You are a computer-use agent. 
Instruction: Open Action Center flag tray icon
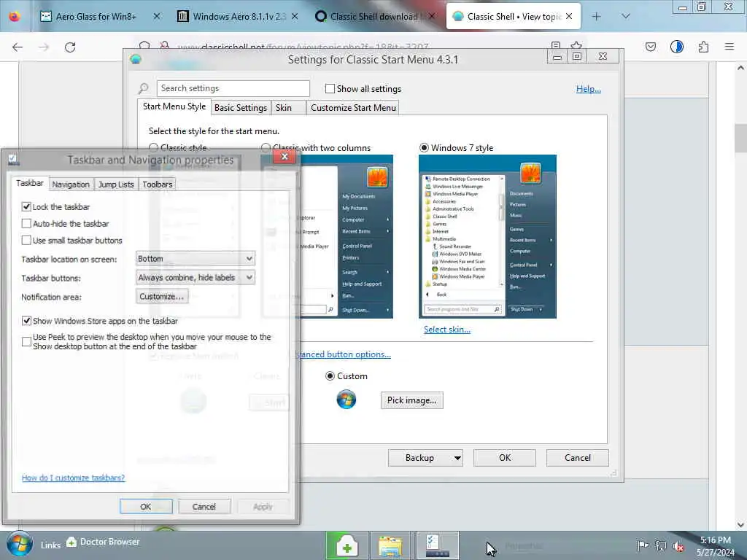coord(643,545)
